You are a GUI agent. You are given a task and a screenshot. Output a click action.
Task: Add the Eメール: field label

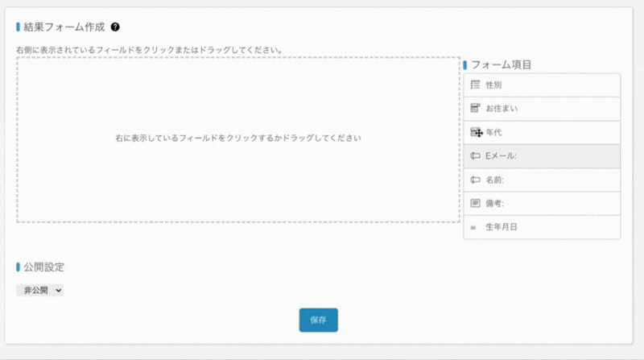(x=502, y=156)
